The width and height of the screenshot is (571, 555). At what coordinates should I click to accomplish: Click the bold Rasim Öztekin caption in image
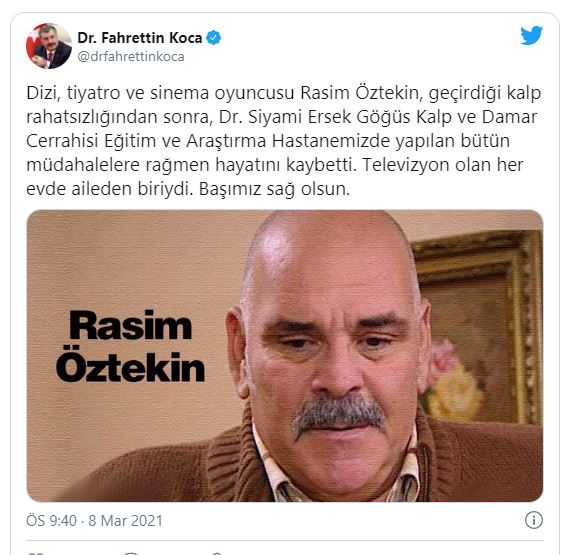(130, 346)
